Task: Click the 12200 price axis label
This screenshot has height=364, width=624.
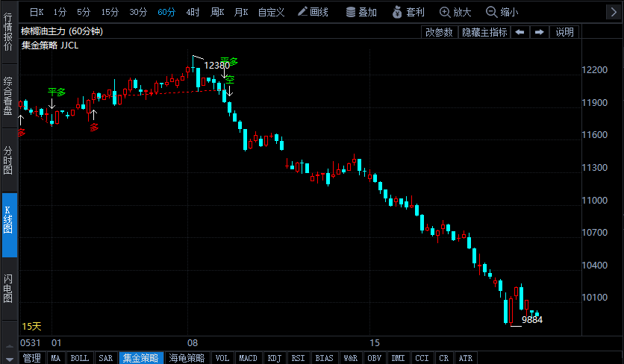Action: (x=595, y=70)
